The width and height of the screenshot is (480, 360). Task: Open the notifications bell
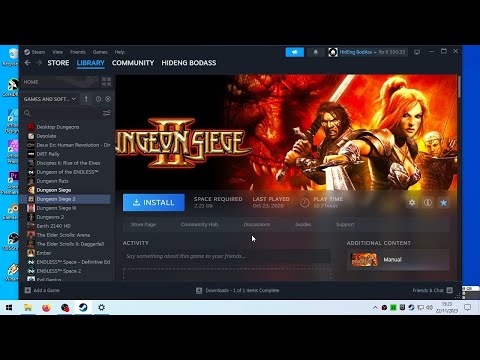(x=315, y=52)
